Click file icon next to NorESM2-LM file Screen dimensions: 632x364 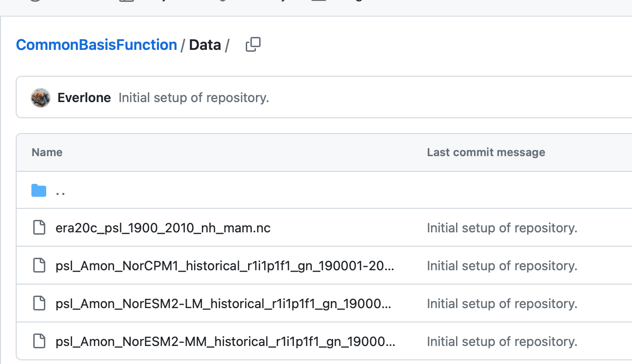(39, 303)
